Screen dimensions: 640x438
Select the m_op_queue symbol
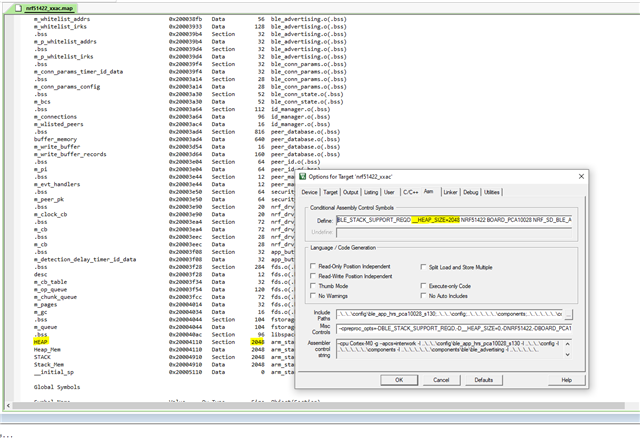point(50,289)
